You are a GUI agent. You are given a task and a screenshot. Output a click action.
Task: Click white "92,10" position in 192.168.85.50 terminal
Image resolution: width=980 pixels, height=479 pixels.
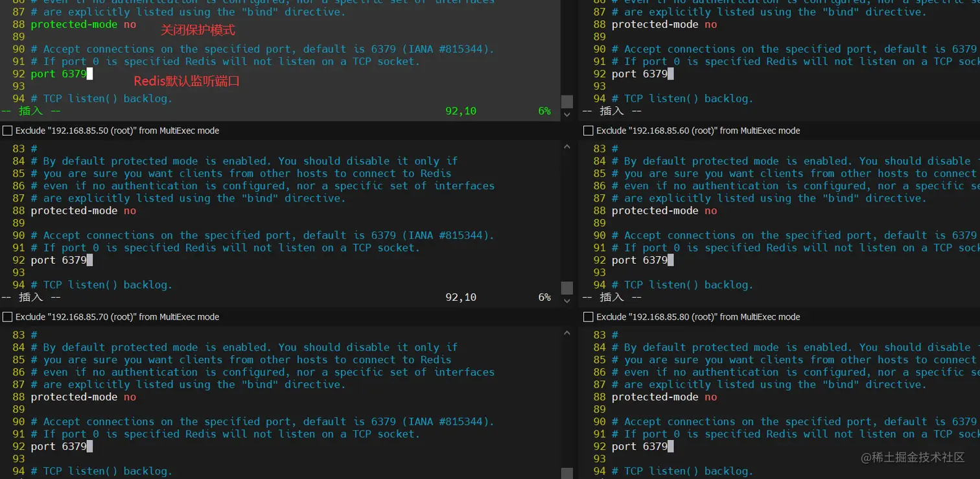coord(461,297)
